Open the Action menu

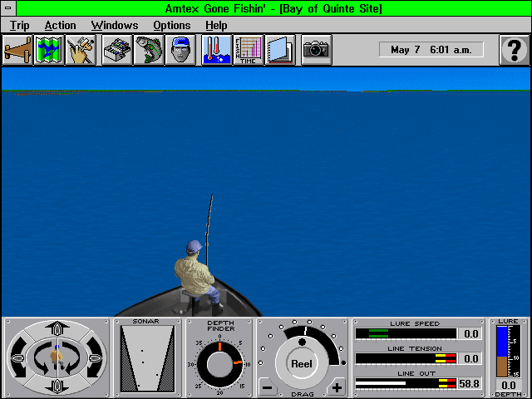(60, 26)
